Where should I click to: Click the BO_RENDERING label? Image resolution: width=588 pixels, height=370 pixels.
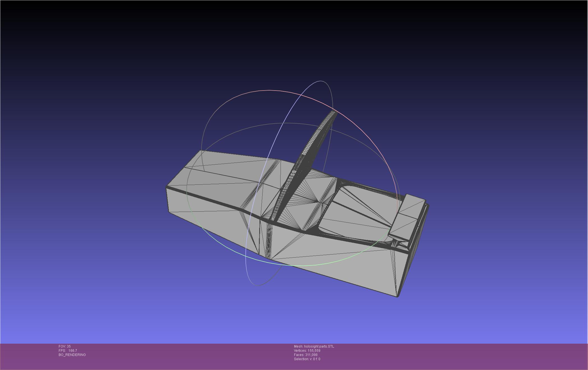(x=72, y=355)
